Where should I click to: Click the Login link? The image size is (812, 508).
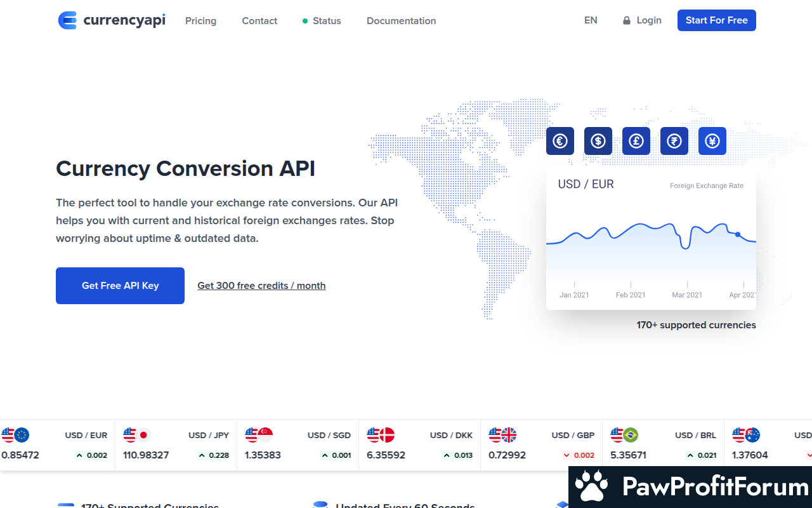pyautogui.click(x=649, y=20)
